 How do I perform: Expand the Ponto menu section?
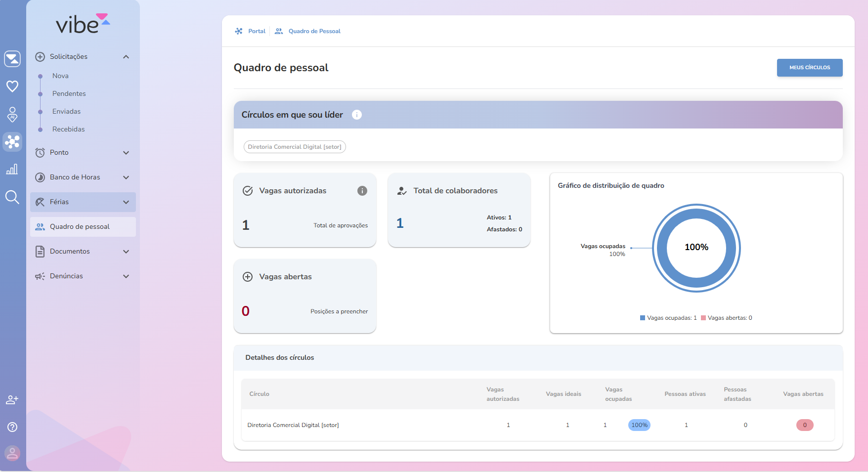click(126, 153)
